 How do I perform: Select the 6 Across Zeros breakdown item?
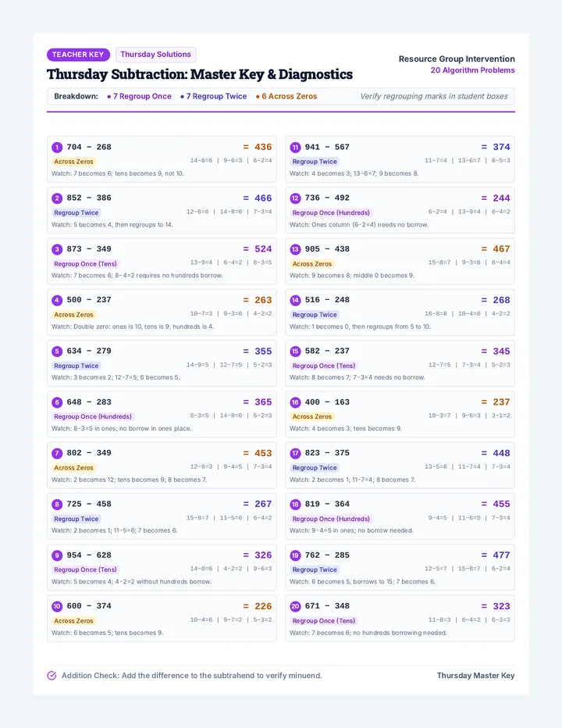pyautogui.click(x=286, y=97)
